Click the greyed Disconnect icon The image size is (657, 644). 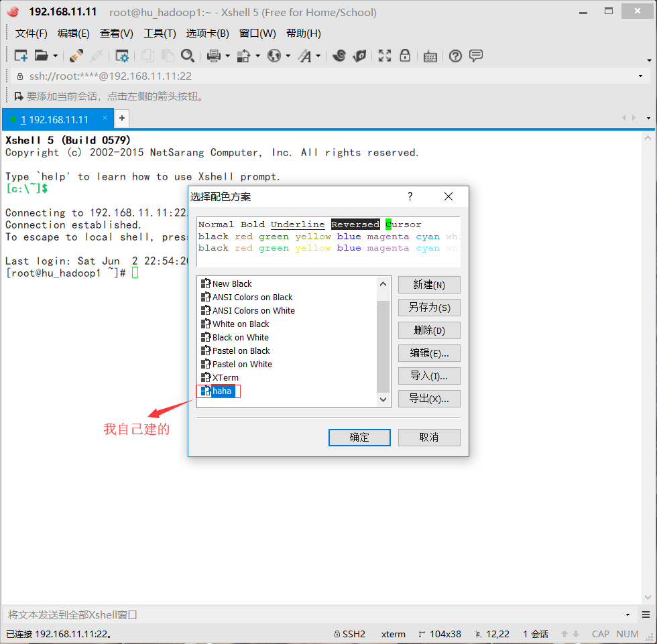97,56
